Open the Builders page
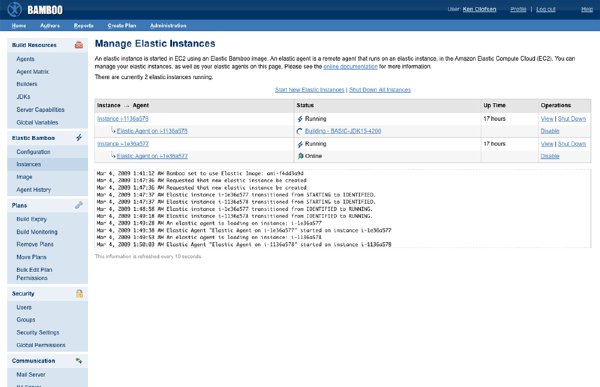This screenshot has width=600, height=387. click(27, 84)
